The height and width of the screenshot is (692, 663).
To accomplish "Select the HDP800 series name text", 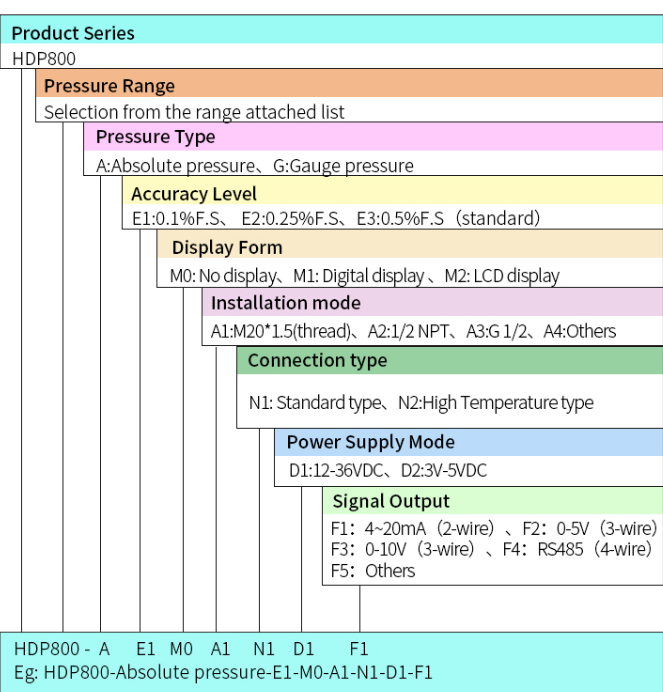I will pyautogui.click(x=44, y=59).
